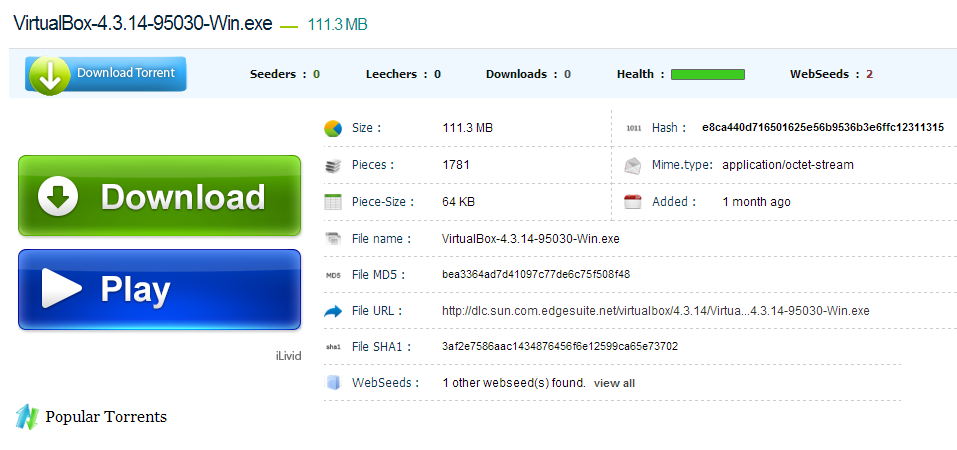Click the Added calendar icon

633,202
